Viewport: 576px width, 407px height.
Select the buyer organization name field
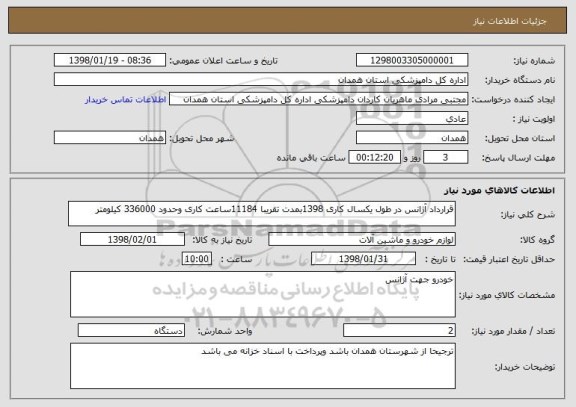click(261, 80)
